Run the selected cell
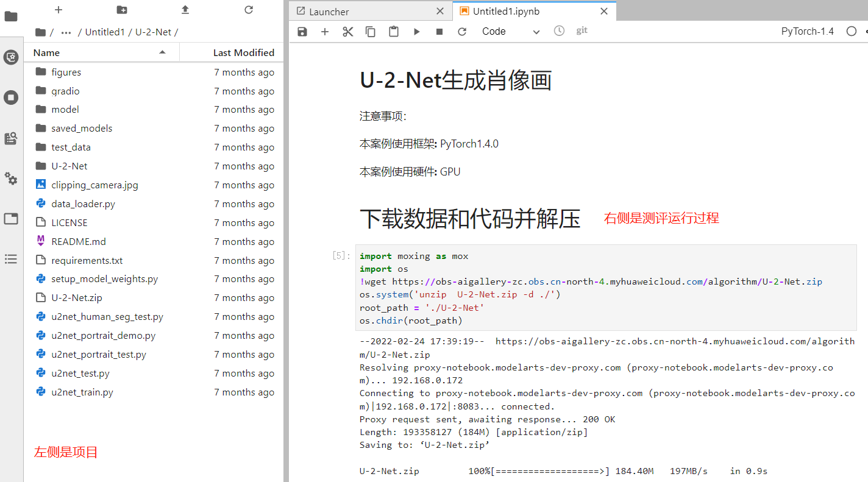 [417, 32]
